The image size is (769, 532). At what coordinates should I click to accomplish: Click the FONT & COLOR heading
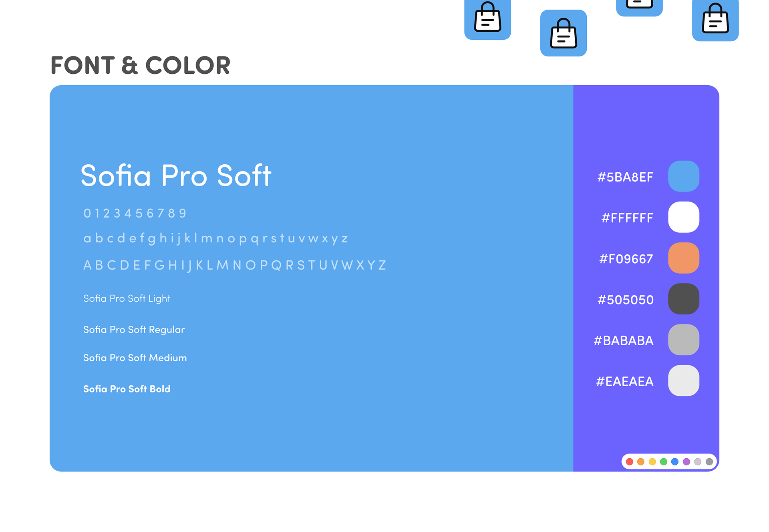(x=141, y=65)
